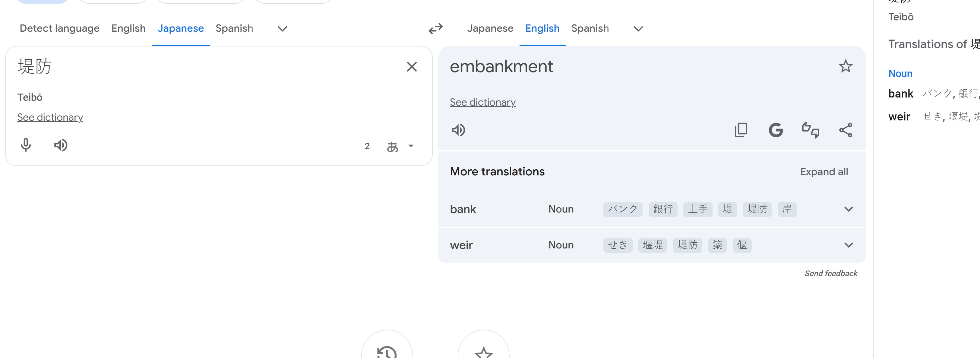
Task: Click the 簗 chip
Action: click(x=717, y=245)
